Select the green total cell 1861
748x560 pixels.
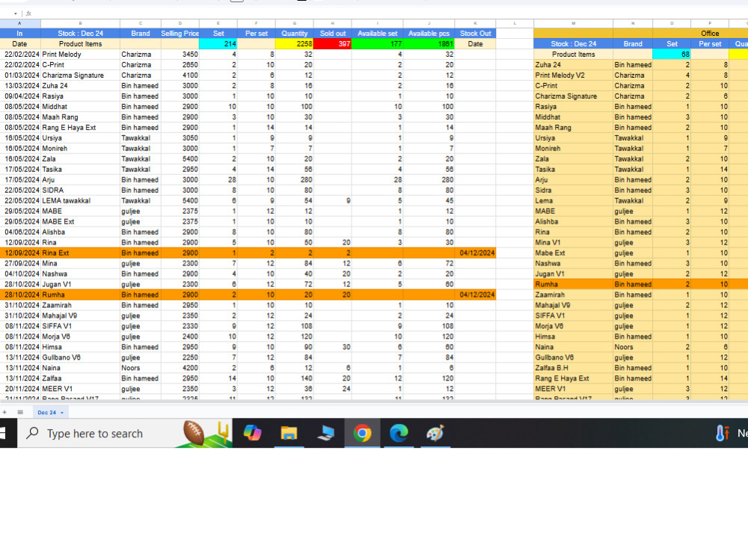tap(429, 44)
